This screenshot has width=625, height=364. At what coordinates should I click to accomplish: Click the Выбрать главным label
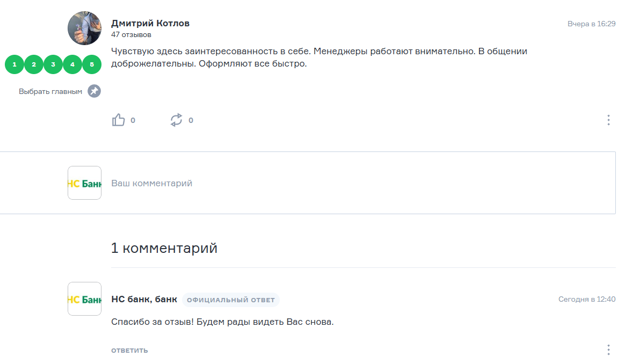[50, 92]
